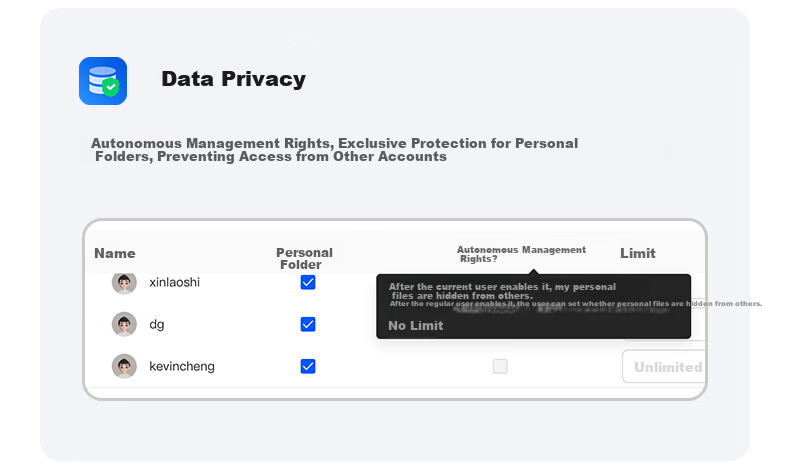This screenshot has height=476, width=790.
Task: Click xinlaoshi's avatar icon
Action: click(124, 283)
